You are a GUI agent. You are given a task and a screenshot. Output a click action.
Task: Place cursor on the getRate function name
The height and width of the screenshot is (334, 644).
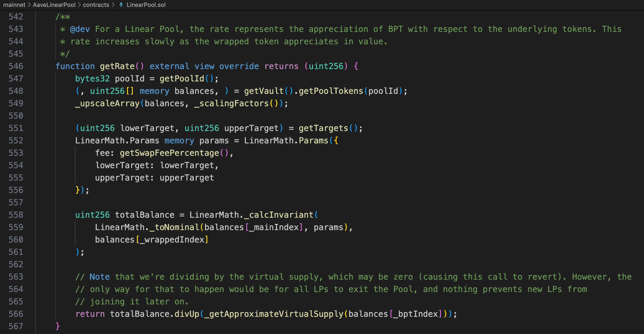coord(117,66)
